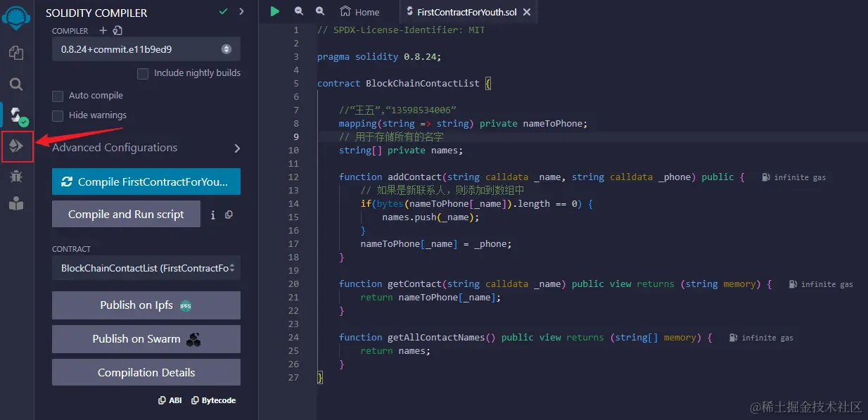Click Publish on Ipfs button
This screenshot has height=420, width=868.
(x=146, y=305)
